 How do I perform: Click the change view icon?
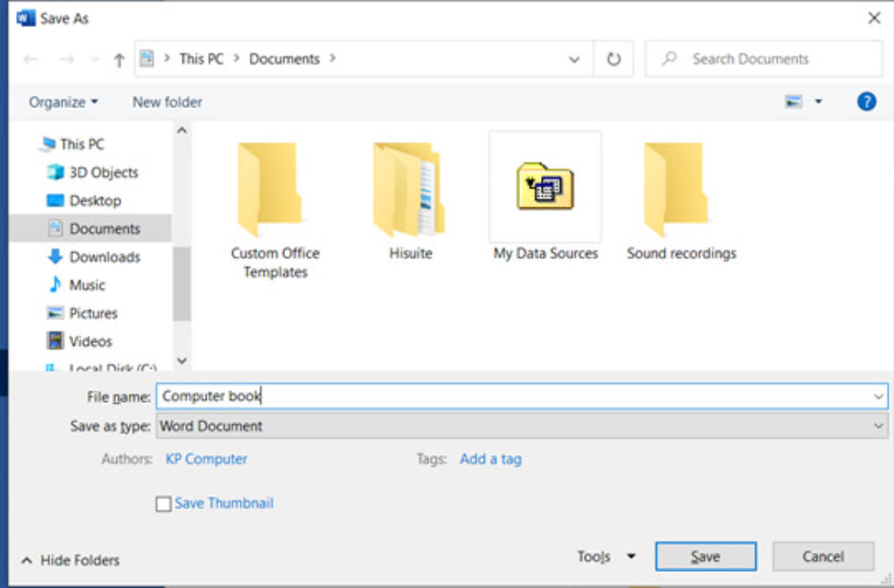[x=793, y=102]
